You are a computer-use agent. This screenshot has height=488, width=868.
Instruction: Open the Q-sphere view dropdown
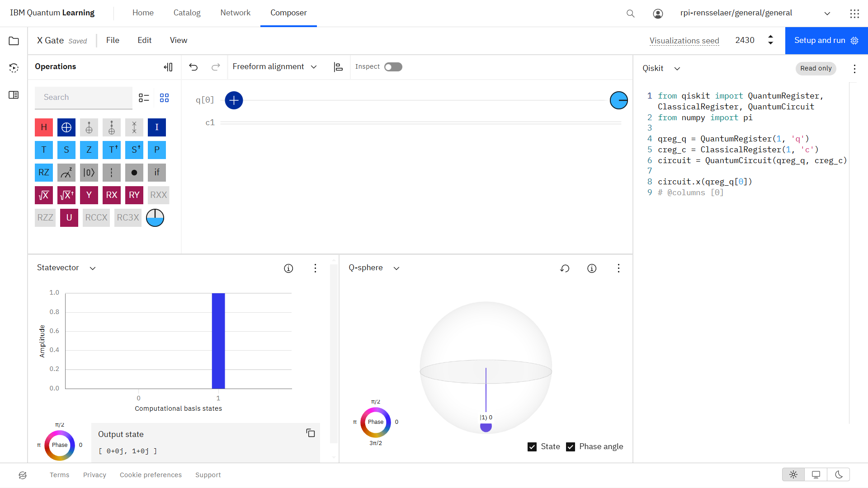374,268
